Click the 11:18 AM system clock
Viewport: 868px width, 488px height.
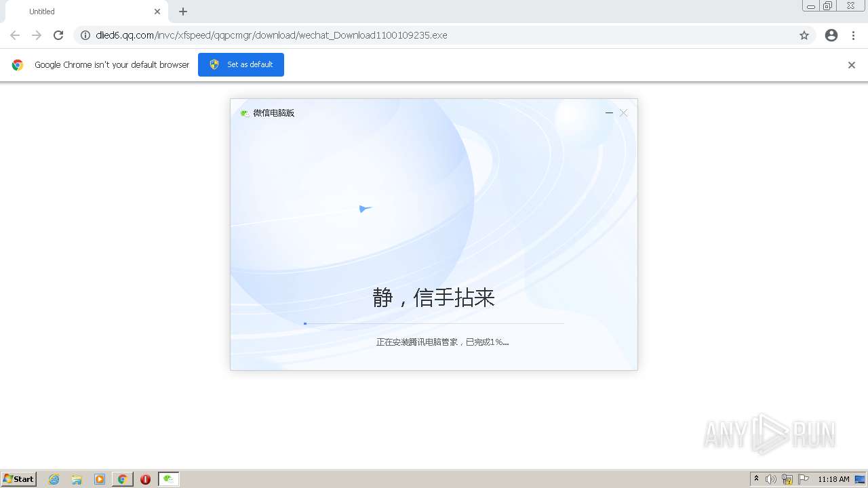tap(833, 479)
